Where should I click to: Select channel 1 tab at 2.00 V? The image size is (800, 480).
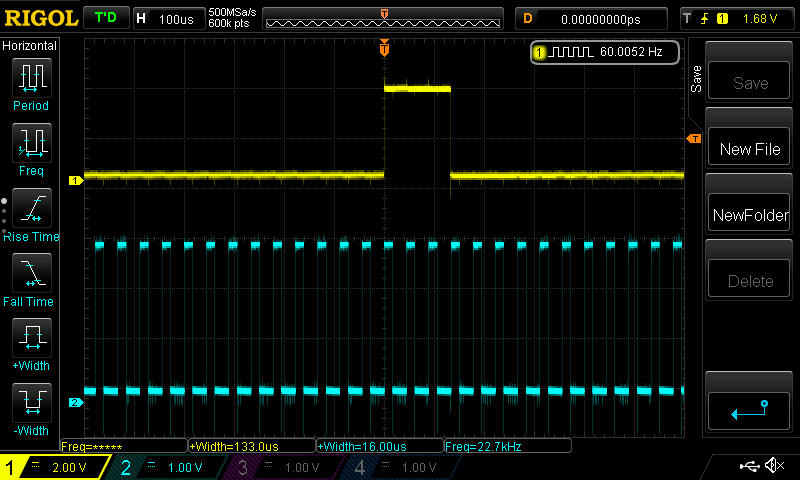coord(54,467)
